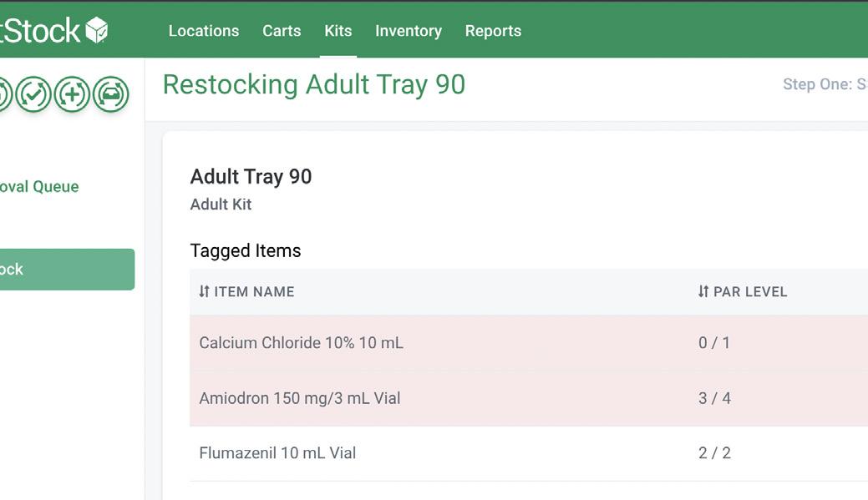Navigate to Reports
The height and width of the screenshot is (500, 868).
point(493,31)
